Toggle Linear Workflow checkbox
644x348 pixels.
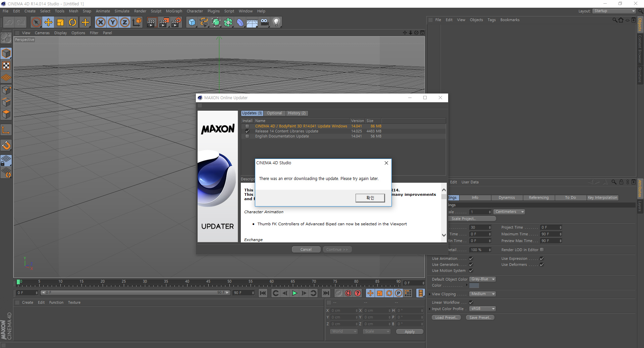tap(471, 302)
